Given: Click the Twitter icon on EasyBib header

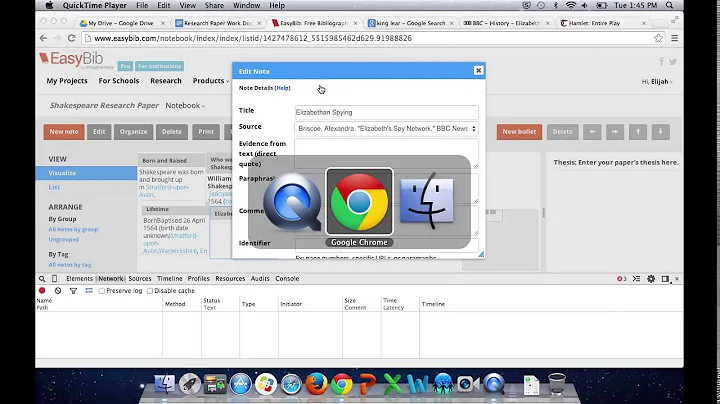Looking at the screenshot, I should coord(673,62).
